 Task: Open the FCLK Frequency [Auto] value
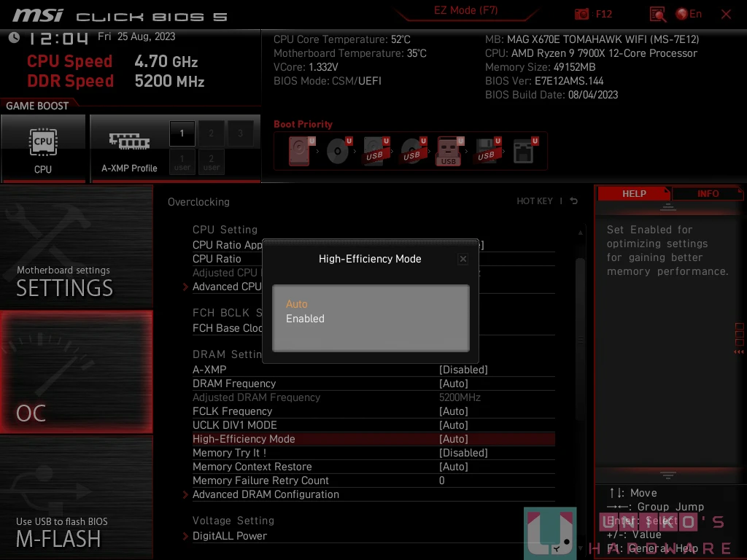pos(453,411)
